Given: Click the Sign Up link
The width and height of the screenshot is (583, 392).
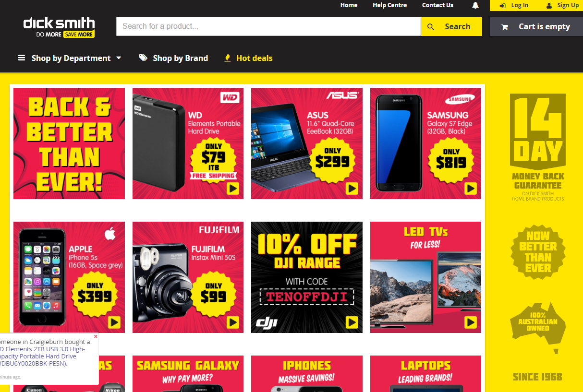Looking at the screenshot, I should pyautogui.click(x=562, y=5).
